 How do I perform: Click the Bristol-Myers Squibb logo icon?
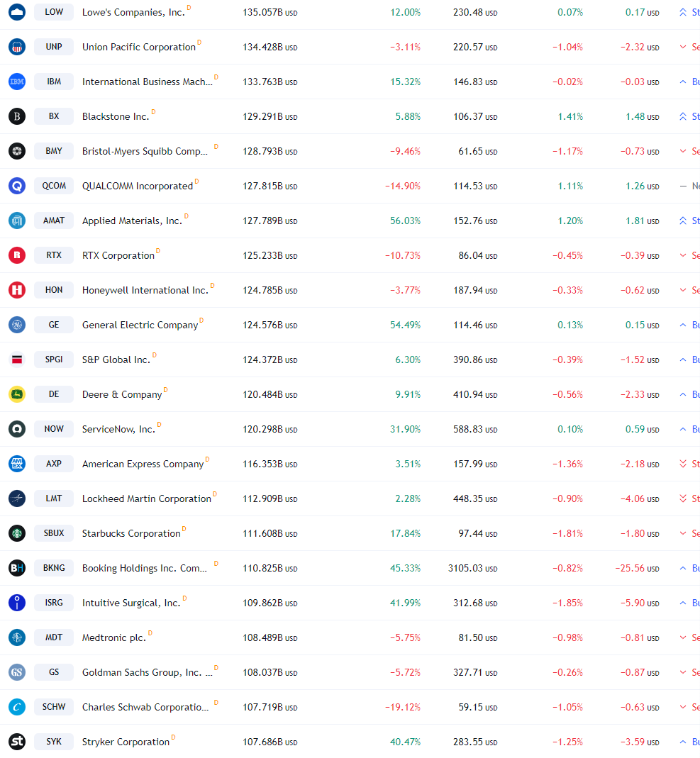(x=17, y=151)
